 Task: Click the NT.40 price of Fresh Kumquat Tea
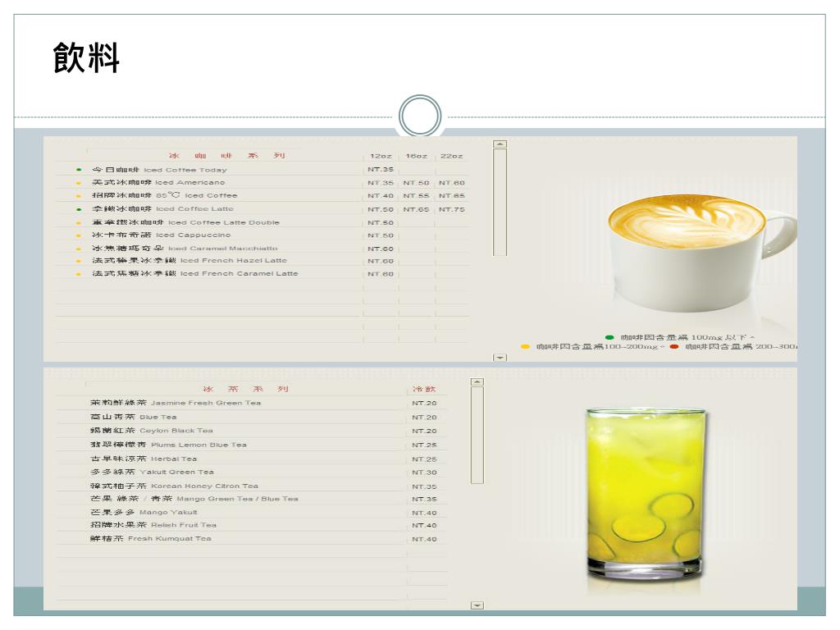click(424, 539)
